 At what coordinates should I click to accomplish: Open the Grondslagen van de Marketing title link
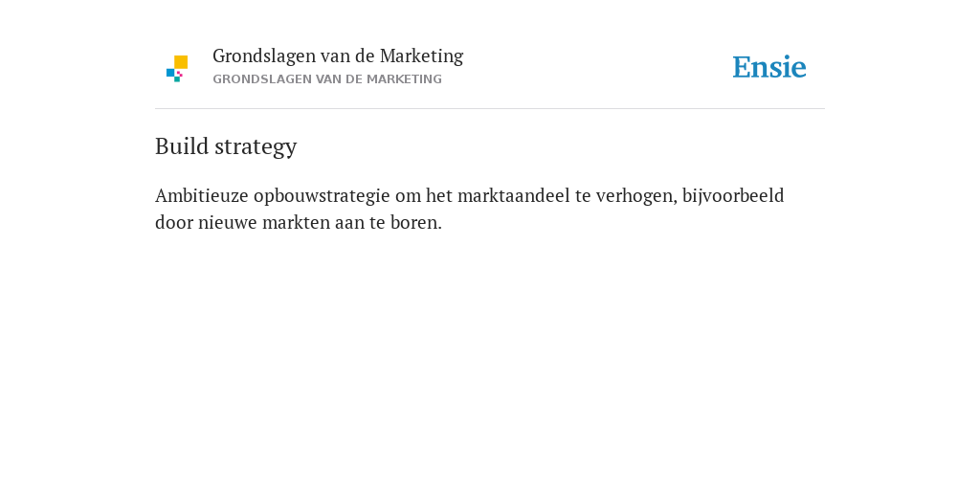click(x=338, y=56)
